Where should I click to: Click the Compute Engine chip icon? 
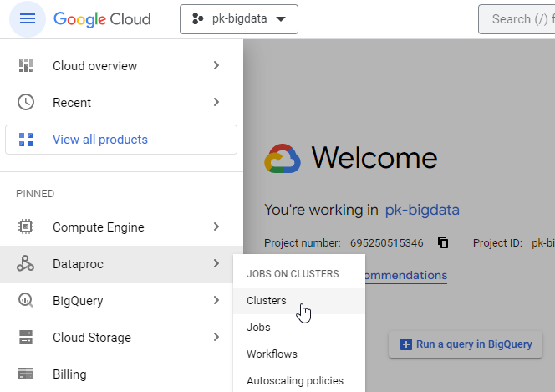pos(26,227)
